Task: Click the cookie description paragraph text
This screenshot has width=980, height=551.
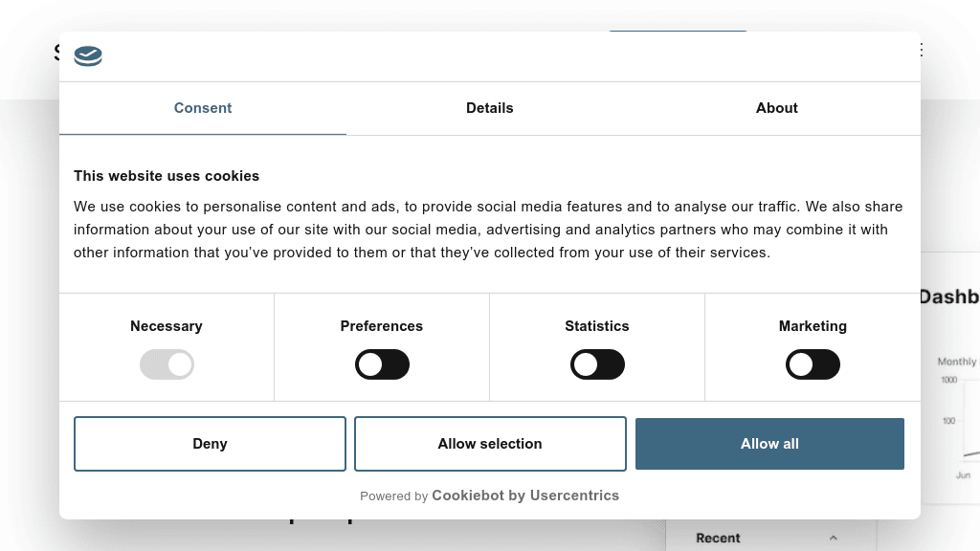Action: [x=488, y=230]
